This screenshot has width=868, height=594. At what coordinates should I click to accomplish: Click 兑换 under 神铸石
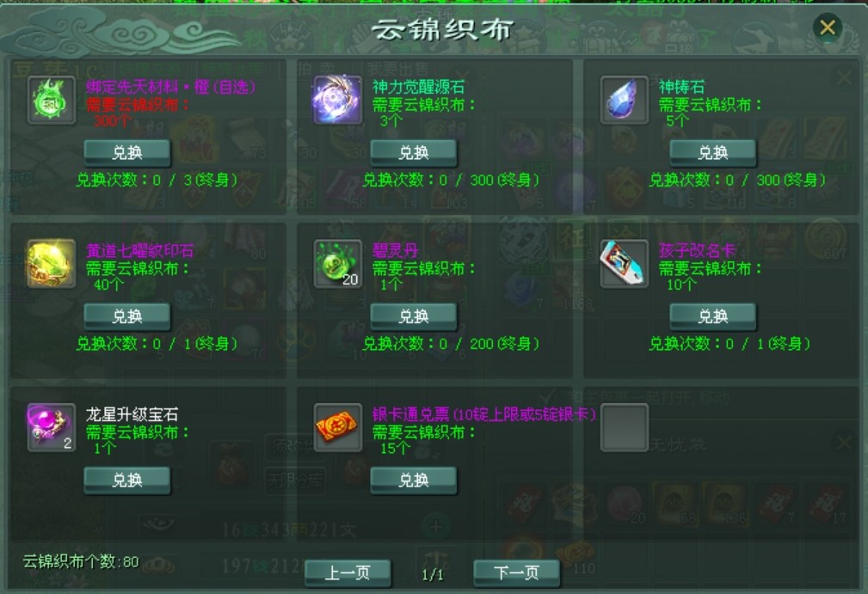712,153
